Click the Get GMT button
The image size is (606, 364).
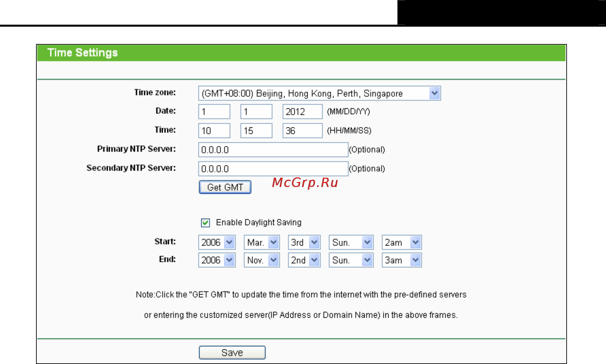click(225, 187)
